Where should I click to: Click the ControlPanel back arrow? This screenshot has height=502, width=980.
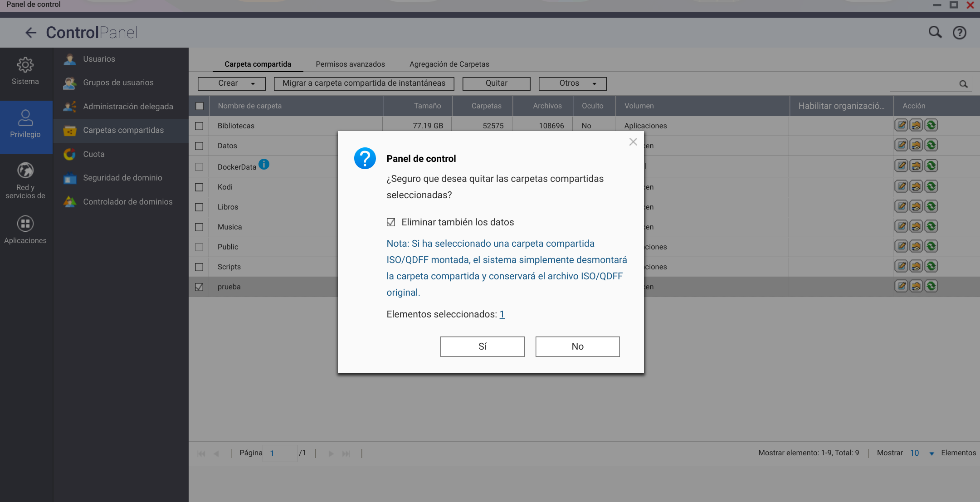30,33
